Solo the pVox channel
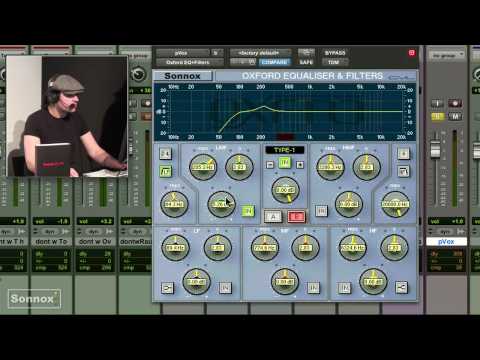 [437, 116]
